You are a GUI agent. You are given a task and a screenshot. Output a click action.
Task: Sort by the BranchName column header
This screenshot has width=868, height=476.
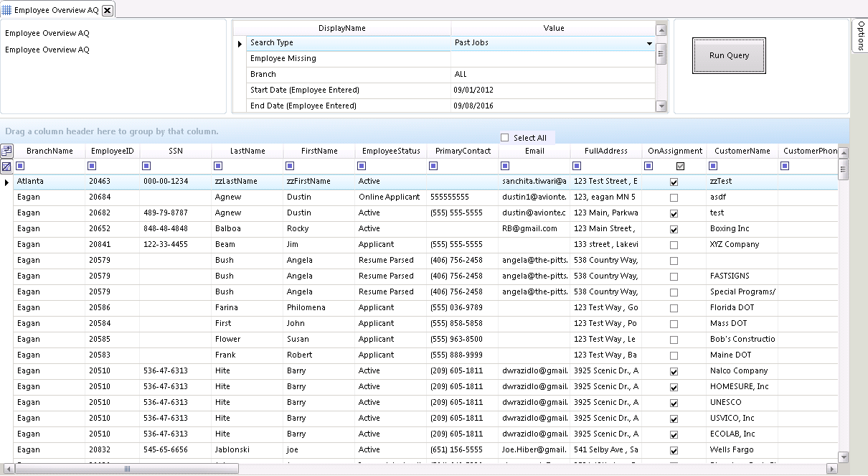point(49,151)
